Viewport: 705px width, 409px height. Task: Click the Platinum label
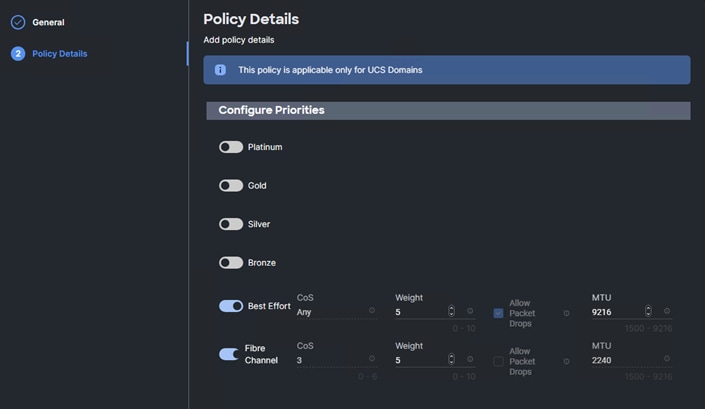pos(265,147)
